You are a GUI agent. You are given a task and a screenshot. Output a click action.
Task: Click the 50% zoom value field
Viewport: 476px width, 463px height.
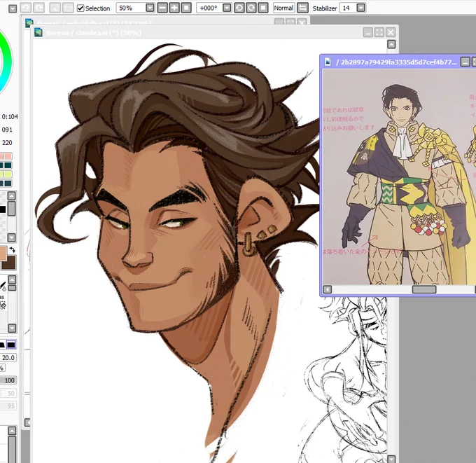point(130,8)
